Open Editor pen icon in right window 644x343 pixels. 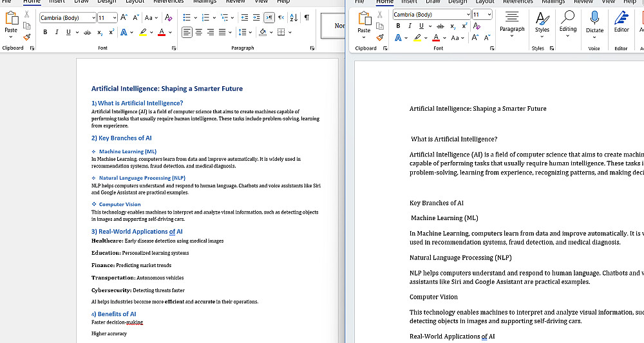click(621, 18)
